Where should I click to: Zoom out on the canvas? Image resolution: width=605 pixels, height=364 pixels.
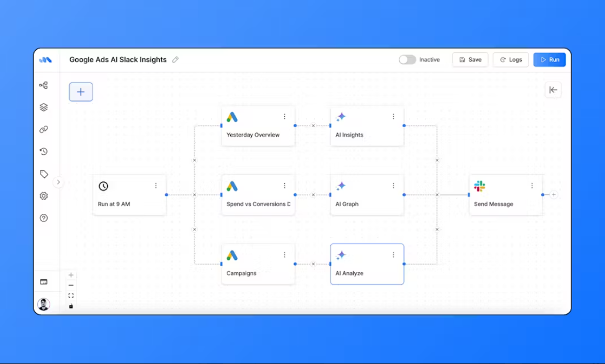pos(71,286)
